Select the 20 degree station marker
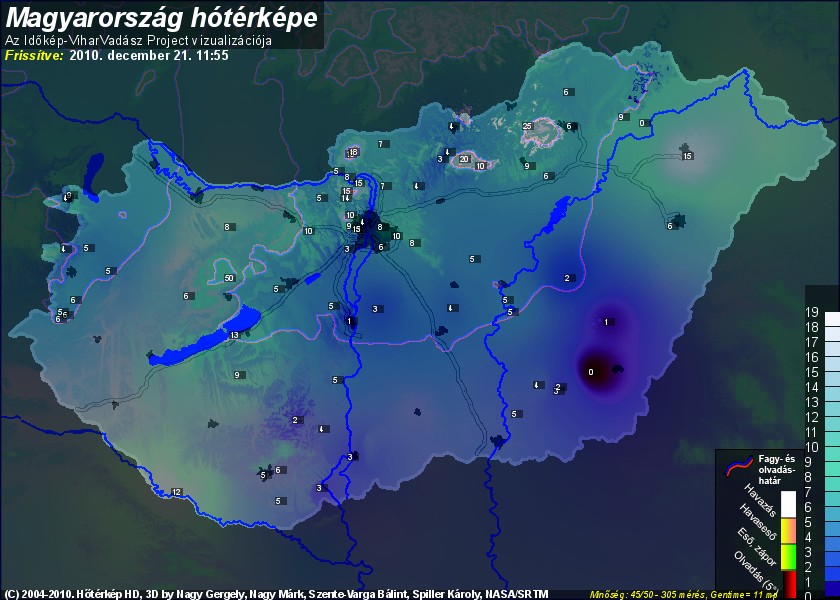840x600 pixels. click(464, 159)
